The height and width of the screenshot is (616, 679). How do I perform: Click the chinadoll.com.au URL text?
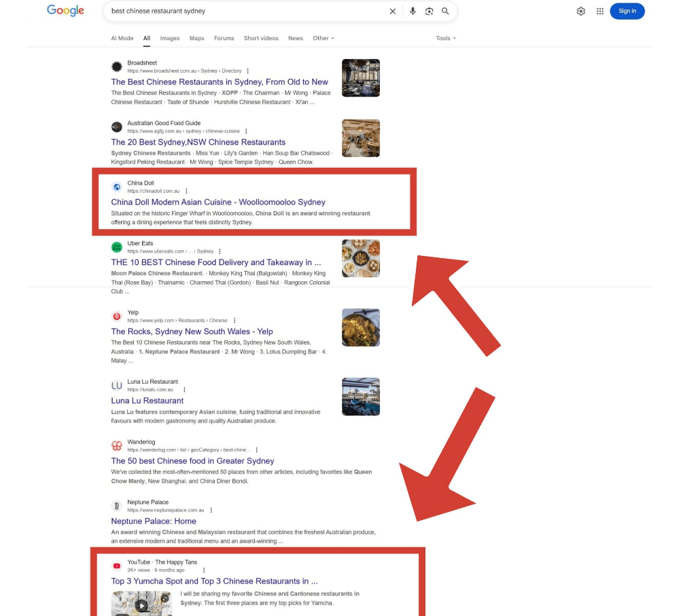154,192
